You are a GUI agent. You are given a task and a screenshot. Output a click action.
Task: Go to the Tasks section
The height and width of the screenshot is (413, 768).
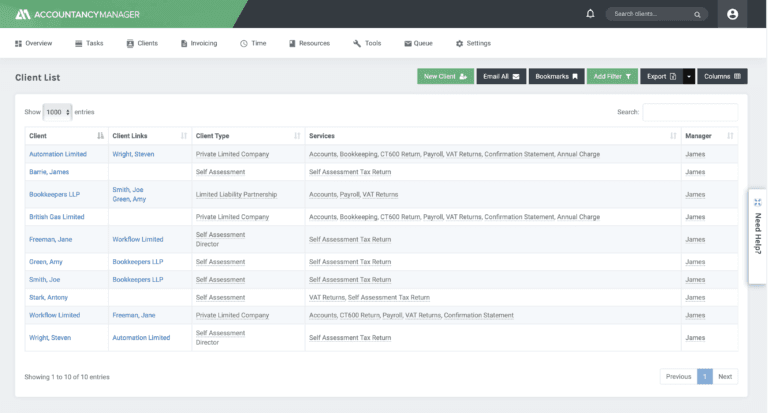[89, 43]
